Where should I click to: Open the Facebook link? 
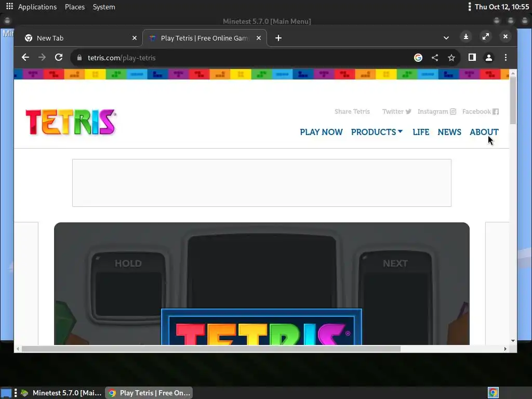[x=481, y=112]
